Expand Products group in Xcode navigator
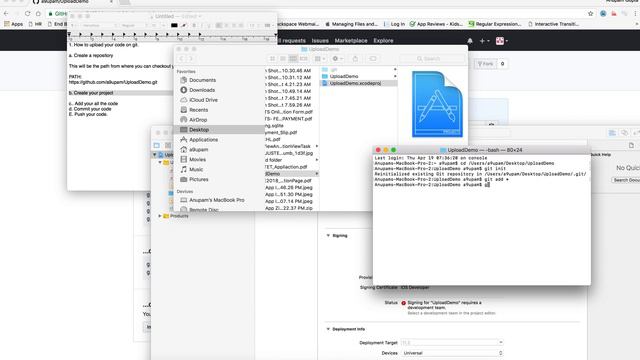 [160, 216]
